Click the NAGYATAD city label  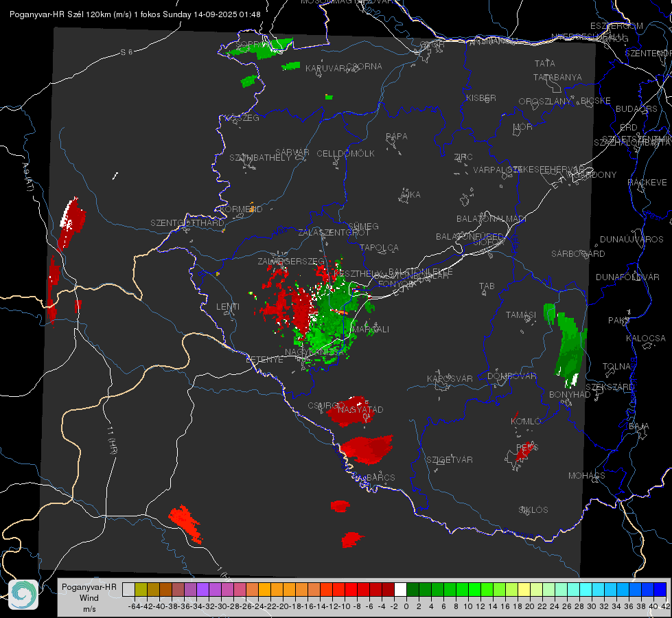coord(360,410)
